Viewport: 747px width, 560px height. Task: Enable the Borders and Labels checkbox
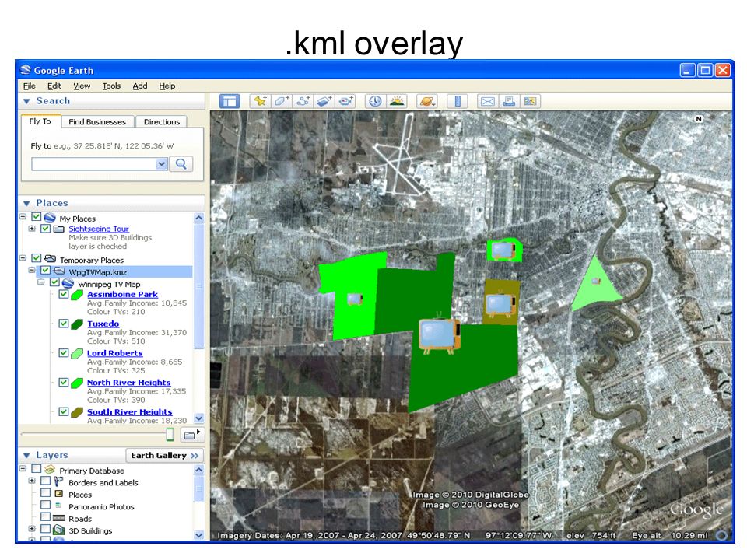tap(45, 481)
